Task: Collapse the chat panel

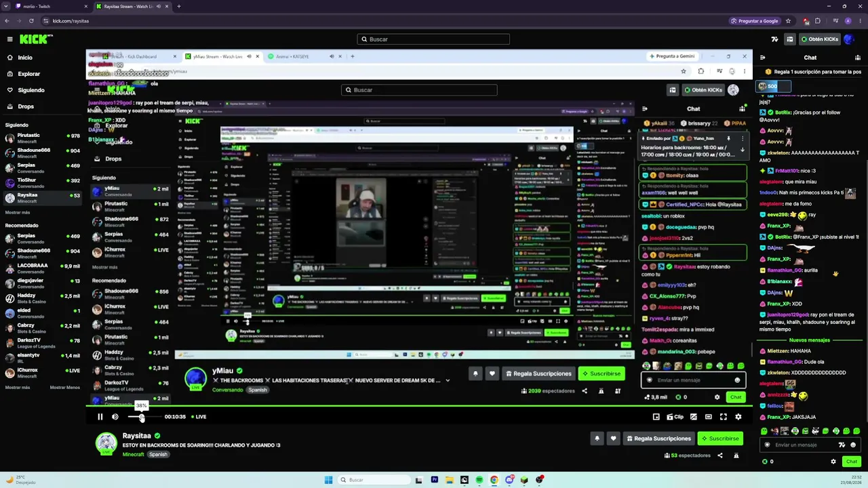Action: 763,58
